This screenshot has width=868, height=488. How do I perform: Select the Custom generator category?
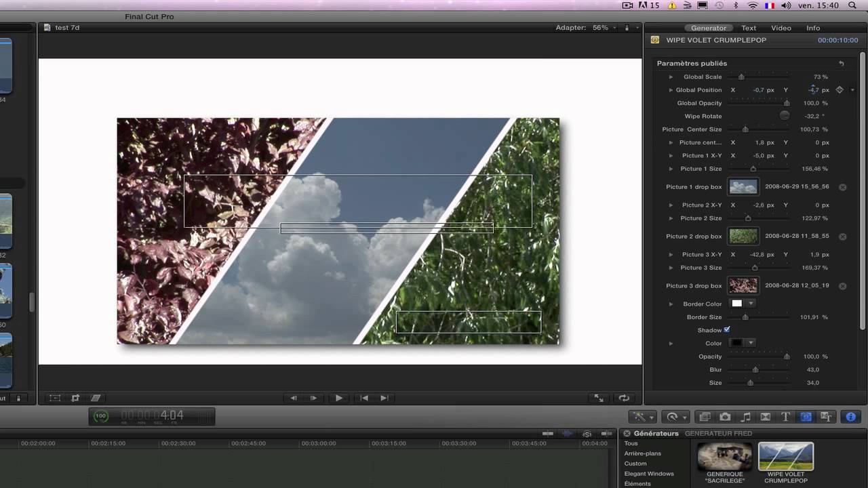click(x=635, y=464)
